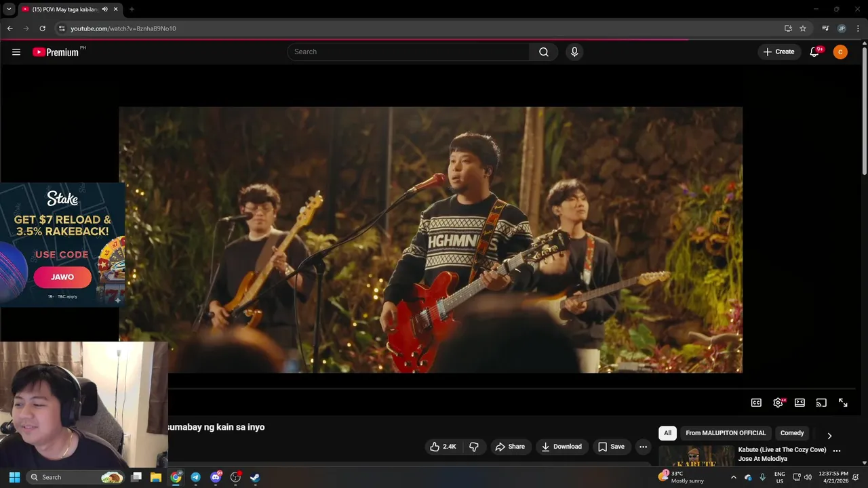Open the Kabute video thumbnail

[696, 455]
